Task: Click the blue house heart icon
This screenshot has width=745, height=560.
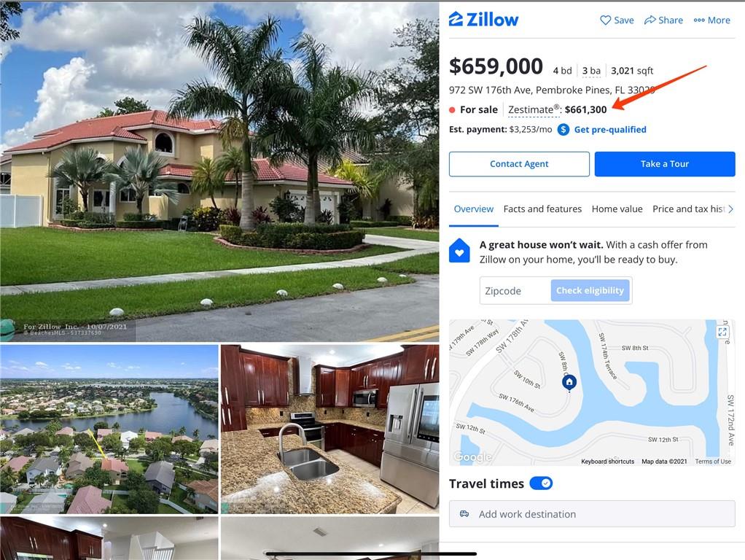Action: click(x=459, y=251)
